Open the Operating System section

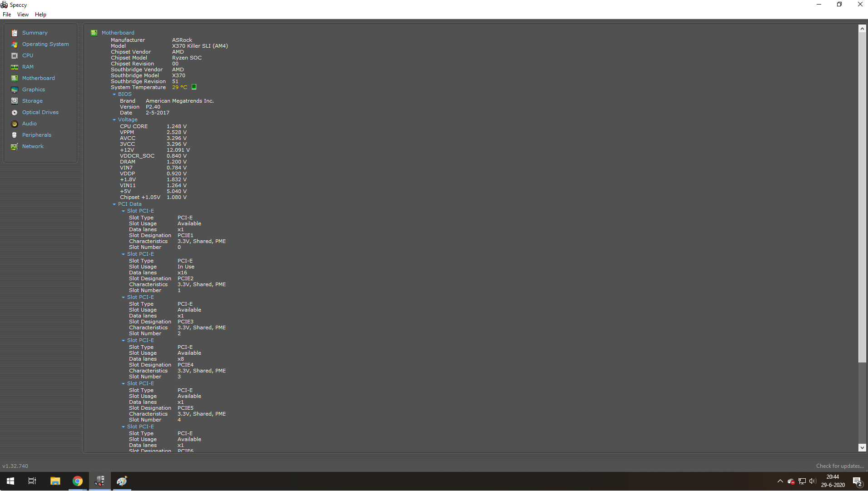coord(45,44)
